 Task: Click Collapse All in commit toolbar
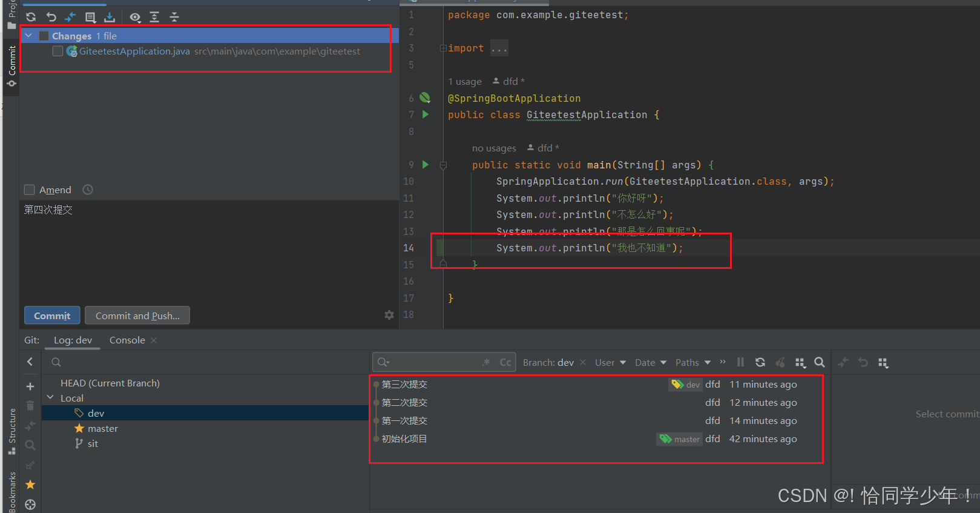(174, 17)
